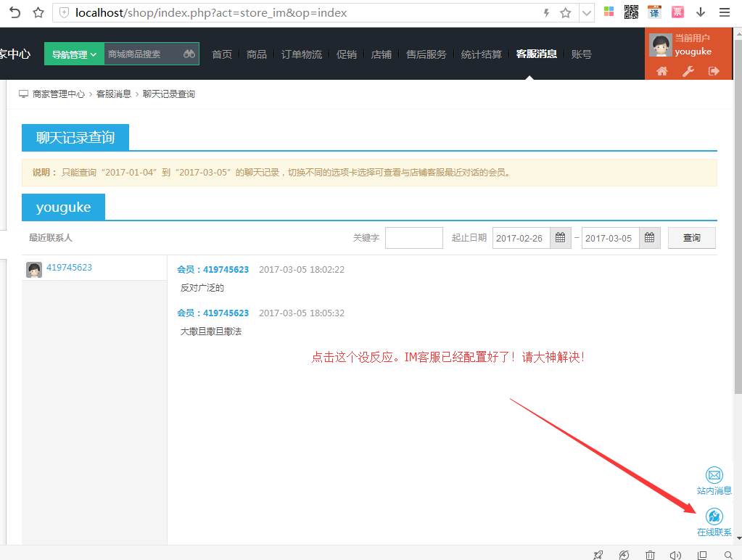
Task: Click the 在线联系 online contact icon
Action: pos(714,516)
